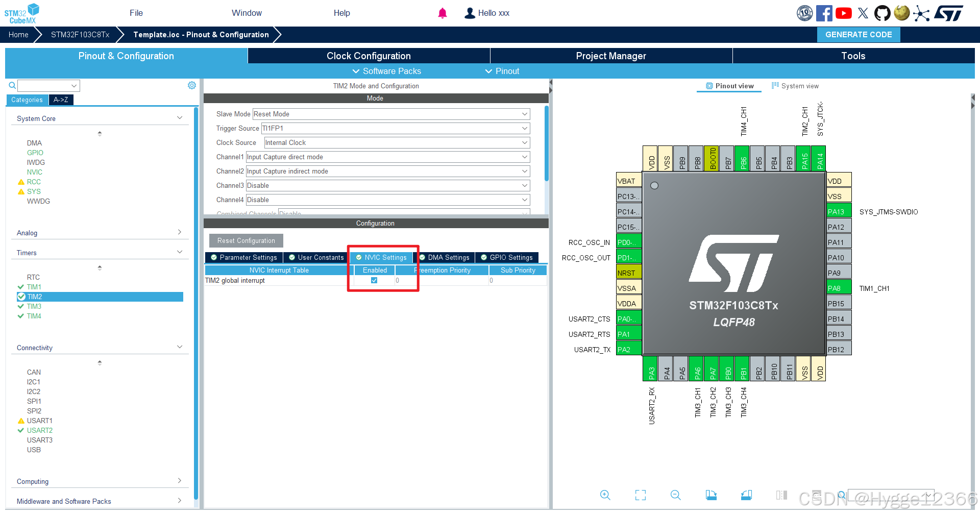Select USART2 in the Connectivity list

pyautogui.click(x=40, y=430)
